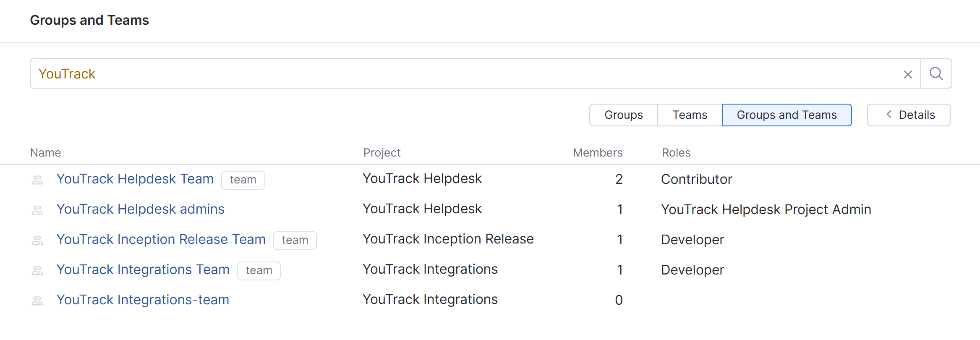This screenshot has height=340, width=980.
Task: Click group icon beside YouTrack Inception Release Team
Action: [x=37, y=240]
